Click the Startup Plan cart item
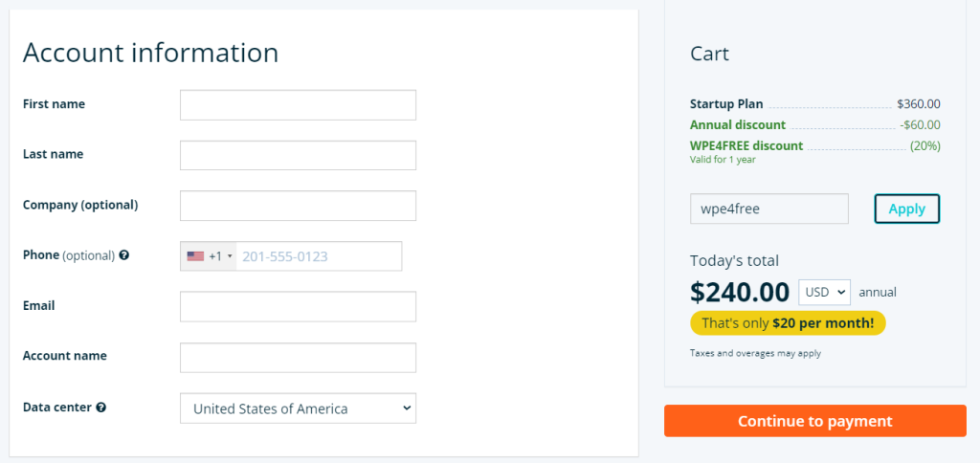This screenshot has width=980, height=463. (815, 103)
